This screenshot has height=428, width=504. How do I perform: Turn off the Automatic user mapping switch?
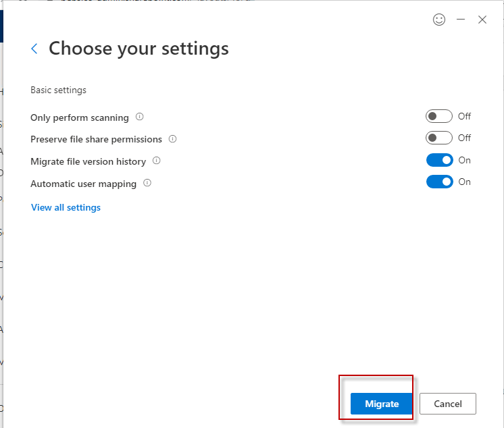pos(439,182)
